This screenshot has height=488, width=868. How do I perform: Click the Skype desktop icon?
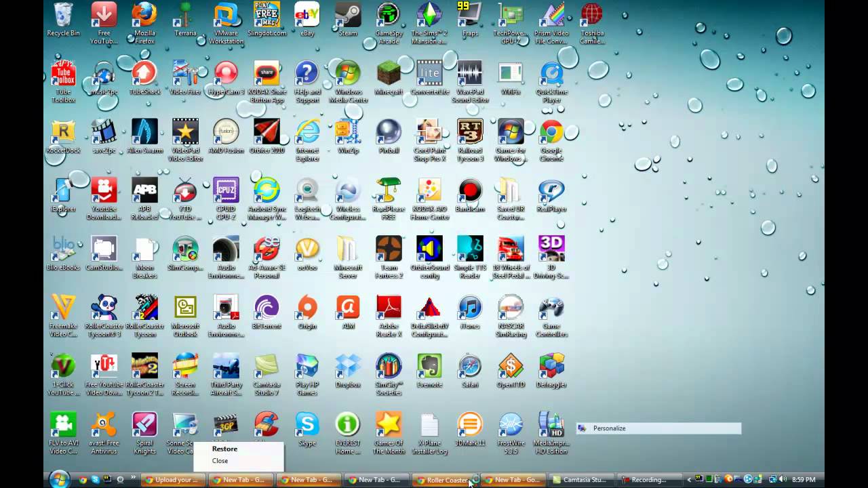pyautogui.click(x=307, y=429)
